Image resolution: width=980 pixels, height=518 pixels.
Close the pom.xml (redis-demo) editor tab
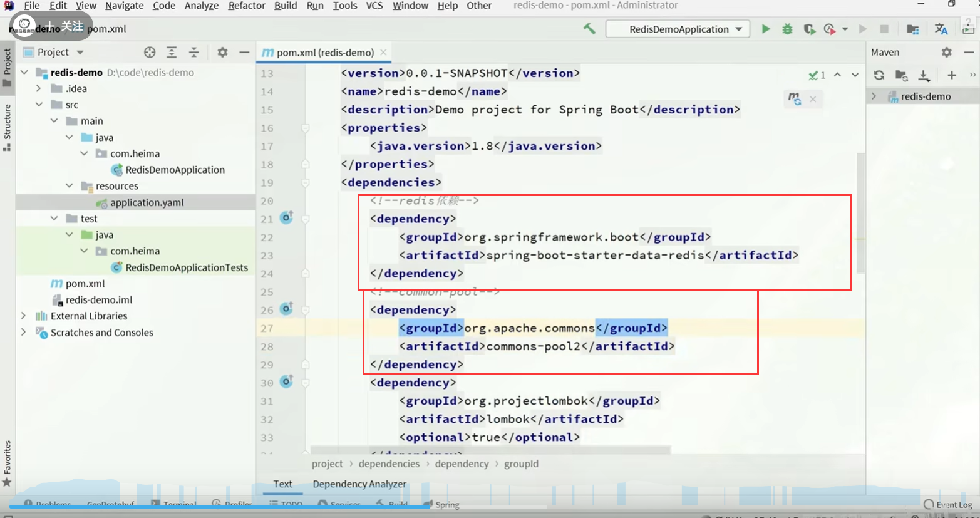coord(383,53)
